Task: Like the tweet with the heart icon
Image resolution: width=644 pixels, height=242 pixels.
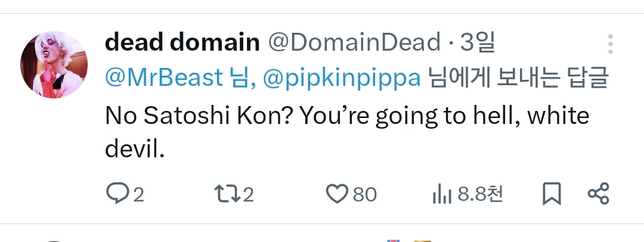Action: (337, 194)
